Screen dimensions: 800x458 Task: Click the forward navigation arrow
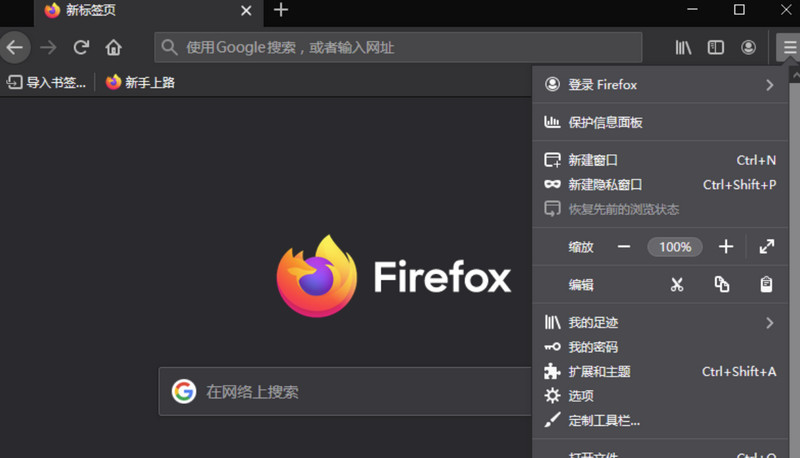click(x=48, y=47)
